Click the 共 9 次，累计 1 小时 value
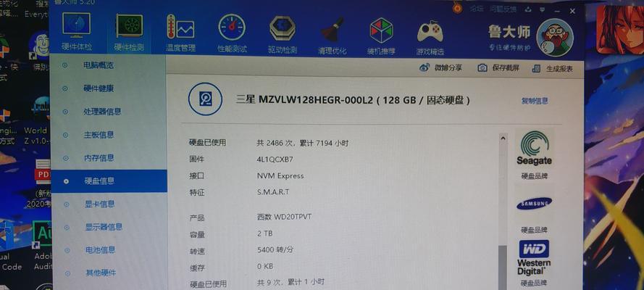The width and height of the screenshot is (644, 290). coord(290,282)
